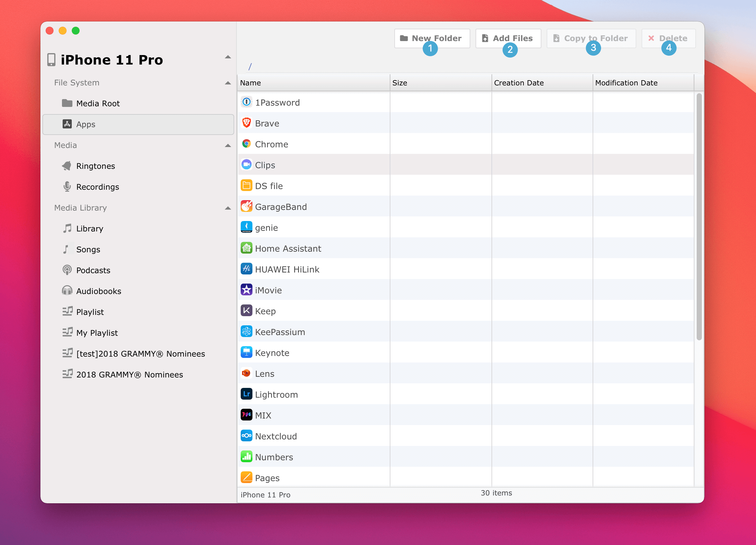Click the MIX app icon
This screenshot has height=545, width=756.
(246, 415)
